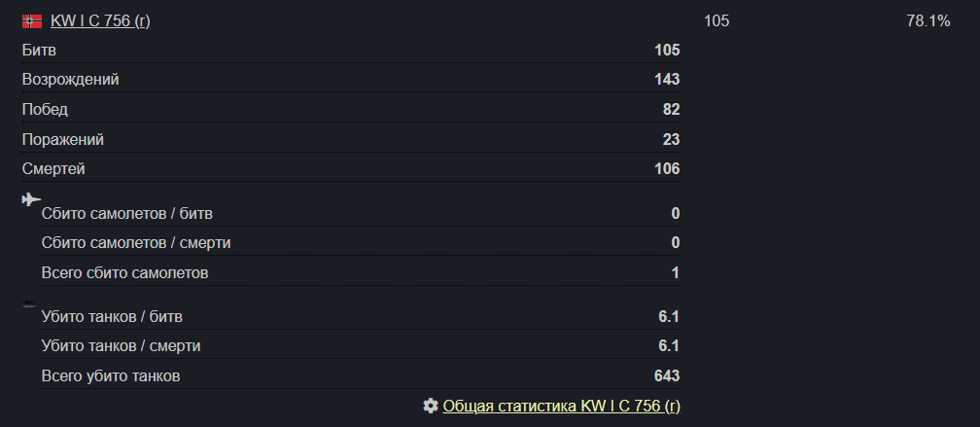
Task: Open the KW I C 756 (г) vehicle link
Action: click(100, 21)
